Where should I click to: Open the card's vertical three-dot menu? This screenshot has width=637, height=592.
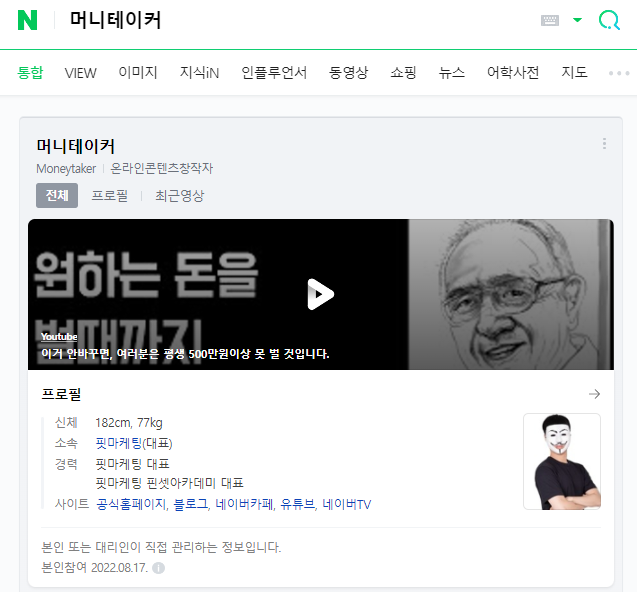pyautogui.click(x=604, y=143)
